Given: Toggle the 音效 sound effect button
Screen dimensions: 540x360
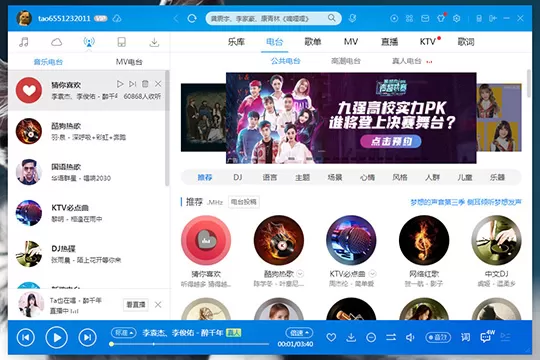Looking at the screenshot, I should point(438,337).
